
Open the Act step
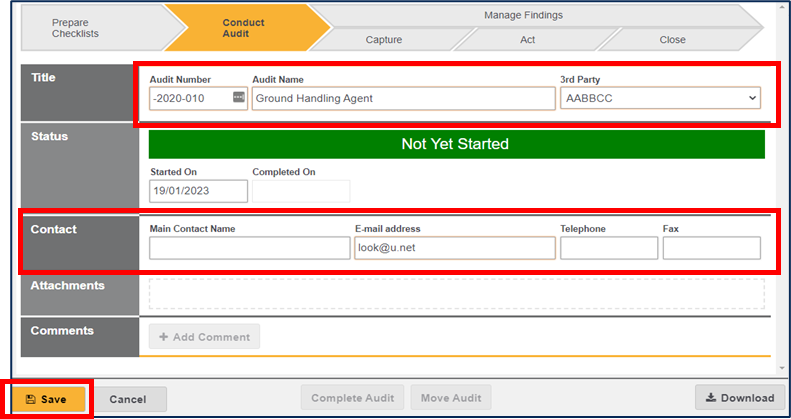527,40
